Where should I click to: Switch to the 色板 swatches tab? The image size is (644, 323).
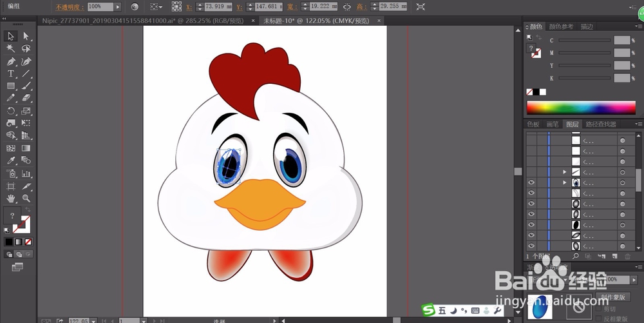pyautogui.click(x=533, y=124)
